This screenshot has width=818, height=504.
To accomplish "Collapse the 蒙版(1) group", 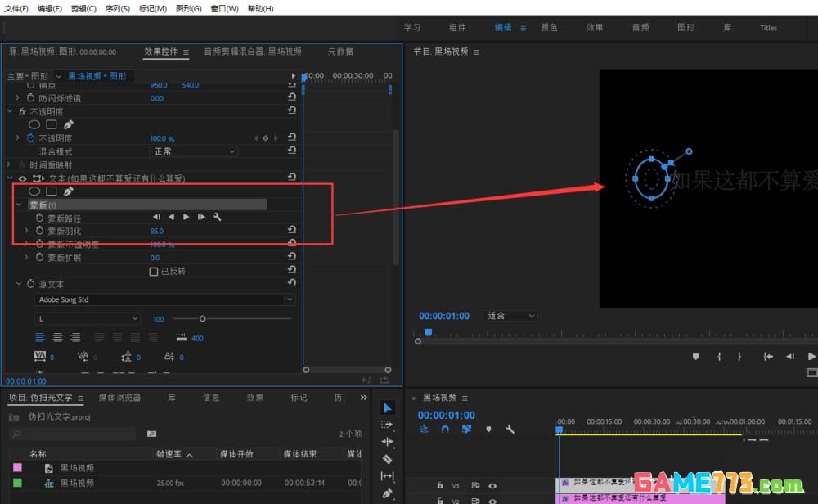I will pyautogui.click(x=19, y=205).
